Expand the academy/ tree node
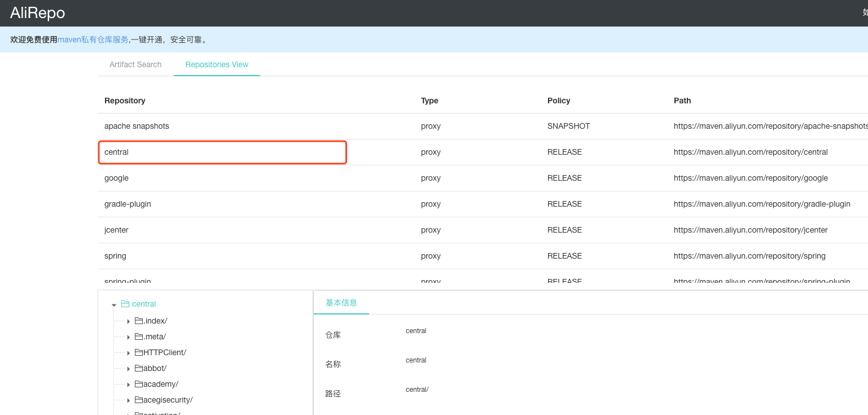 pos(129,385)
